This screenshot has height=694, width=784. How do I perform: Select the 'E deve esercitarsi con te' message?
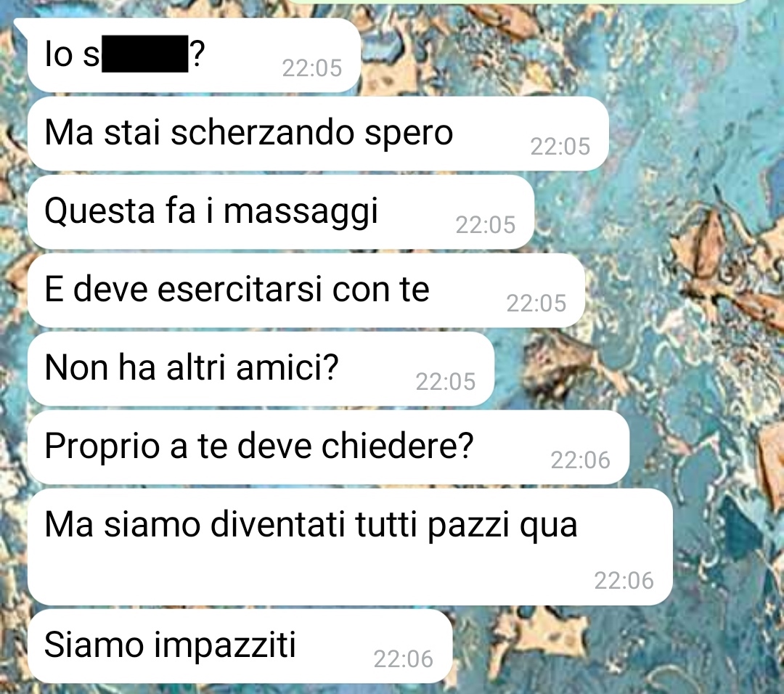tap(306, 290)
